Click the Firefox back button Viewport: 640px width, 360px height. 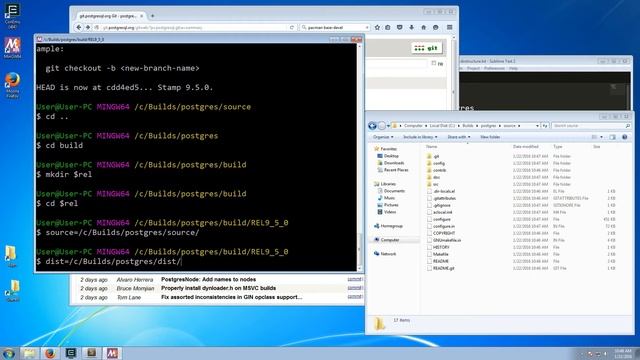pyautogui.click(x=79, y=27)
